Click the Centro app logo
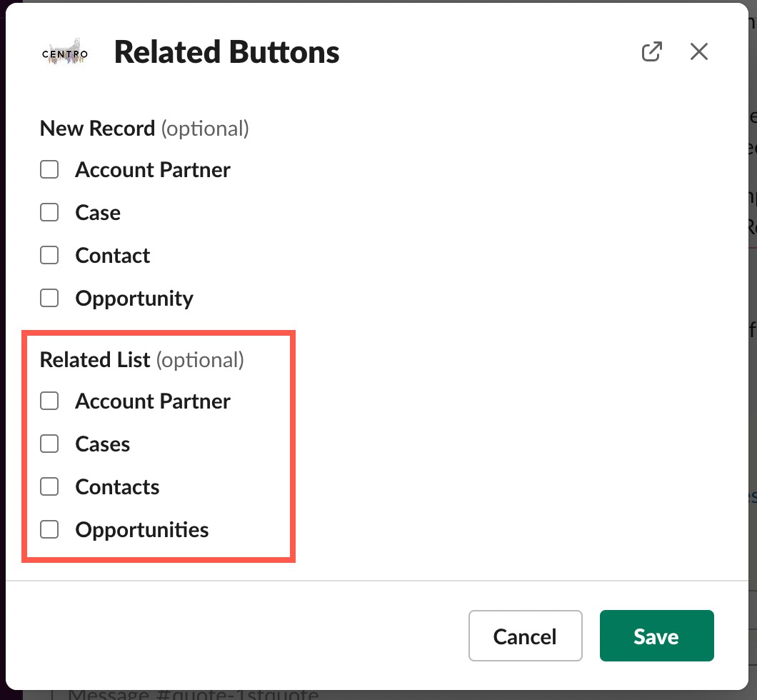The height and width of the screenshot is (700, 757). (x=65, y=52)
